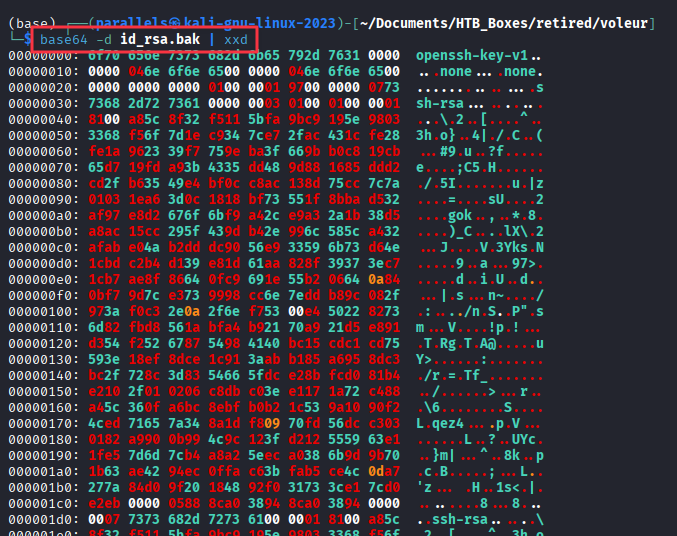Click the offset label 000000c0:
Viewport: 677px width, 536px height.
(44, 247)
